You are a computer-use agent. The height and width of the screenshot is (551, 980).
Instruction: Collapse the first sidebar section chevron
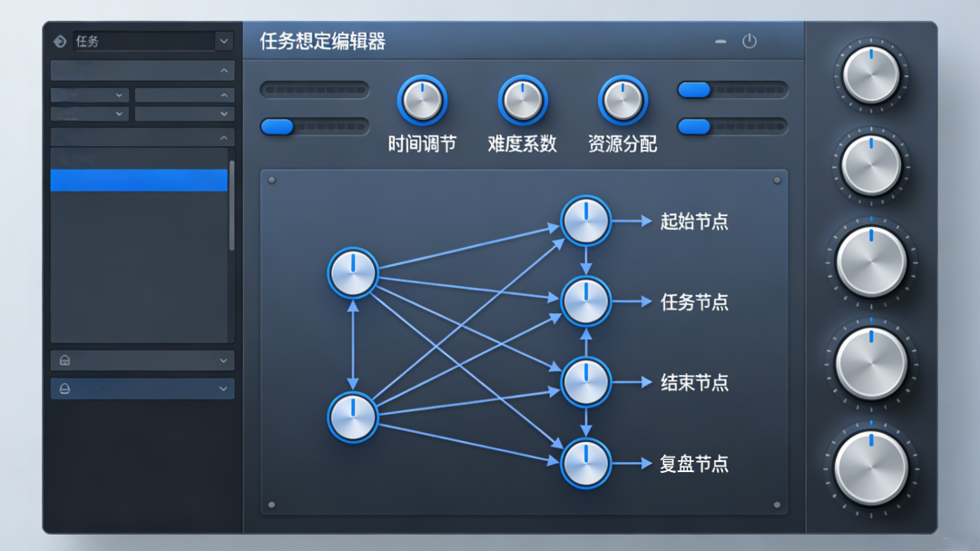click(x=224, y=71)
